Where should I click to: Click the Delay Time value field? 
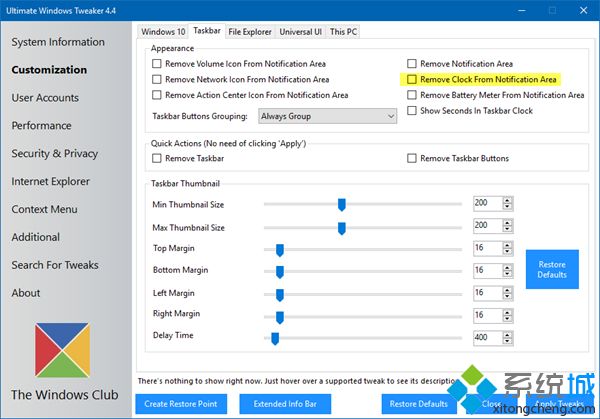tap(488, 338)
